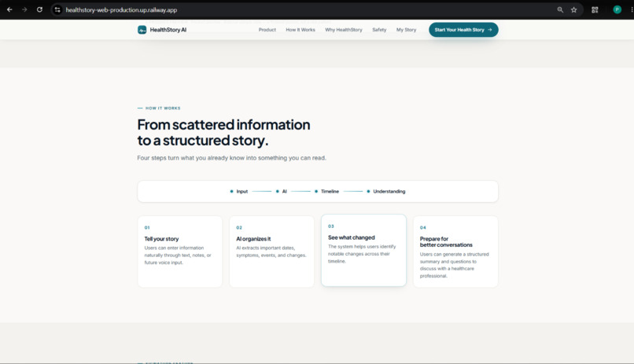Reload the page with the refresh icon
The image size is (634, 364).
pyautogui.click(x=39, y=9)
